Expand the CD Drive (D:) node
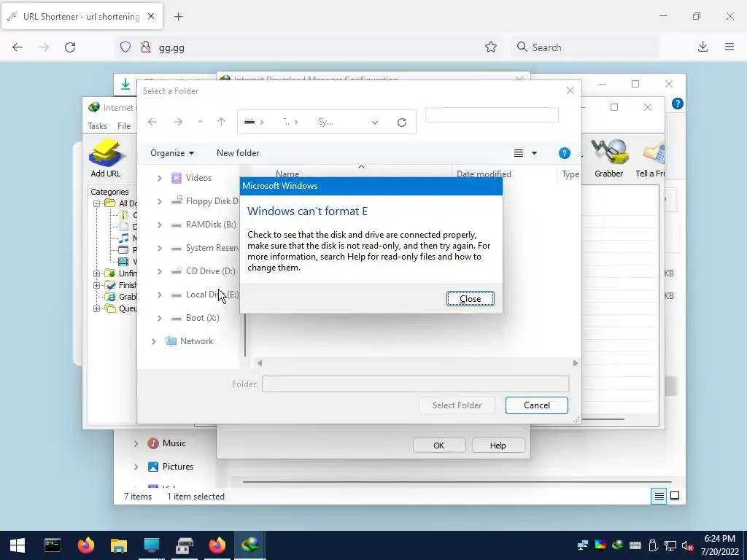 160,271
